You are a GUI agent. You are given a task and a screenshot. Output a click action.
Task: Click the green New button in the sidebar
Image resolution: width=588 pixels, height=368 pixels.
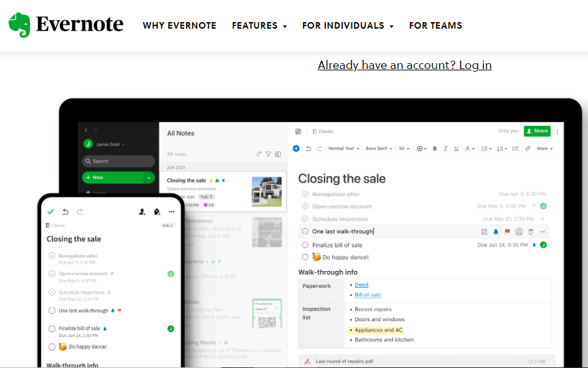tap(113, 177)
